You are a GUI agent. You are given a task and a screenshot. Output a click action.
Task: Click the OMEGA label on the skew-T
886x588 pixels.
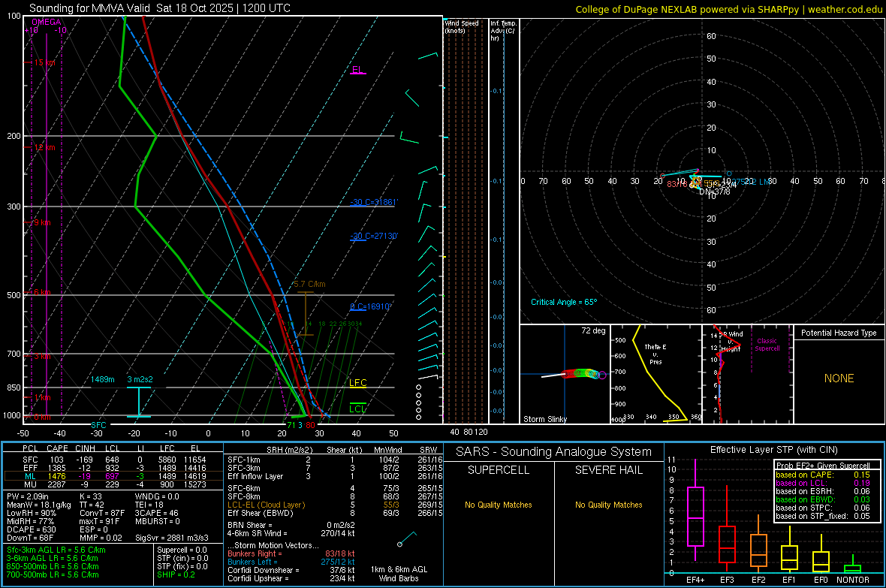47,22
